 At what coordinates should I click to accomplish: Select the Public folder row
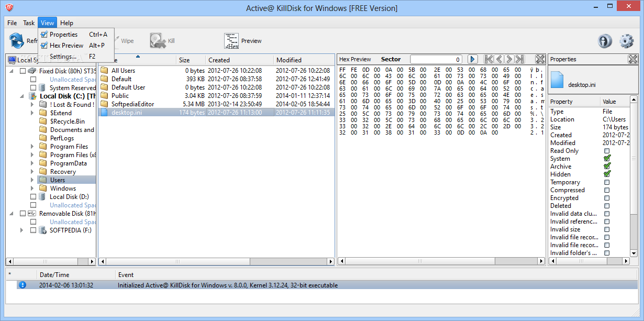coord(216,95)
